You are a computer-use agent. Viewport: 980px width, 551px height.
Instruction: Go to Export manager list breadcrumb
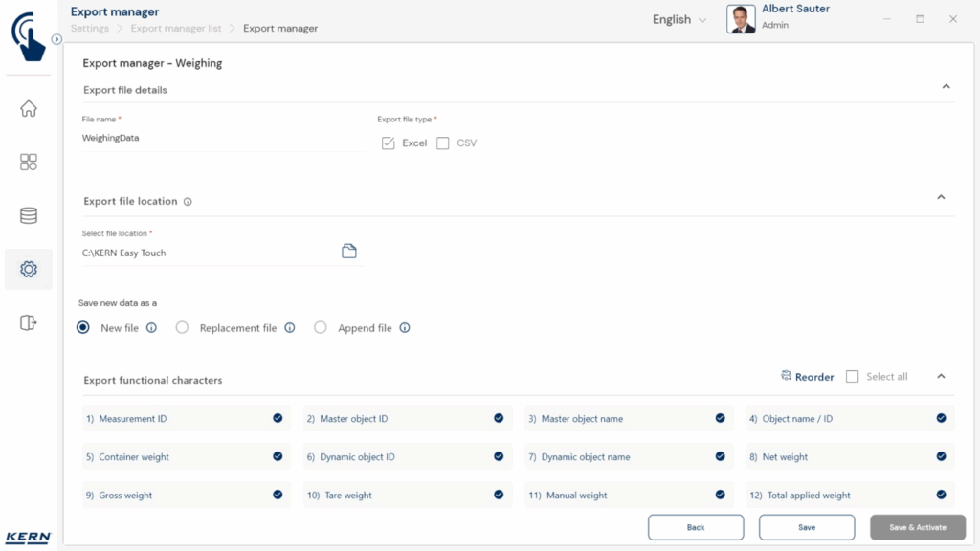click(176, 29)
